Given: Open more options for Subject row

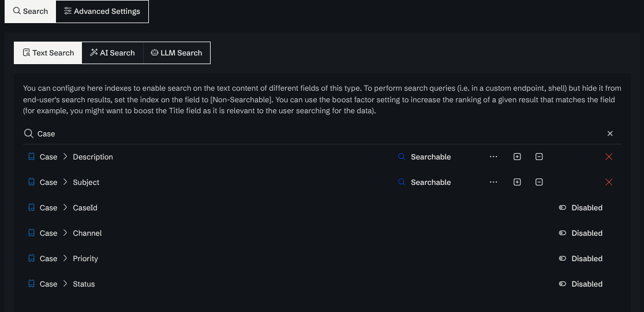Looking at the screenshot, I should (493, 182).
